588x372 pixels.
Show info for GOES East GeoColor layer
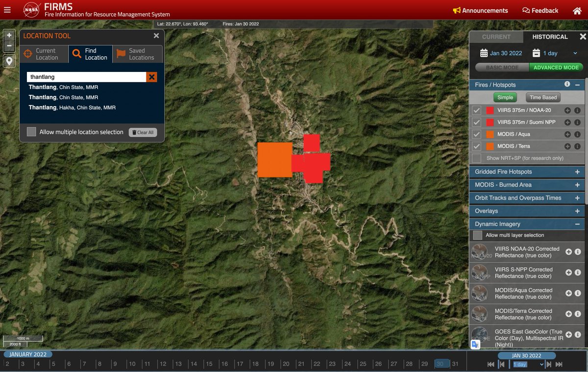coord(578,335)
